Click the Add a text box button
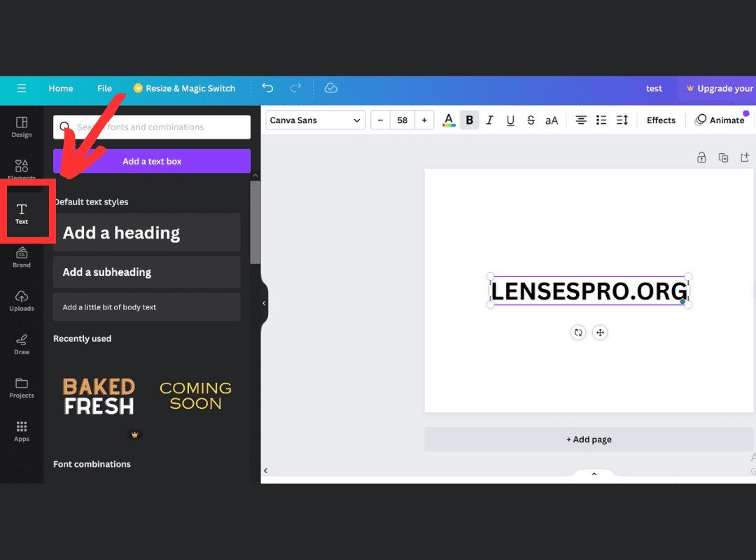This screenshot has height=560, width=756. pos(152,161)
